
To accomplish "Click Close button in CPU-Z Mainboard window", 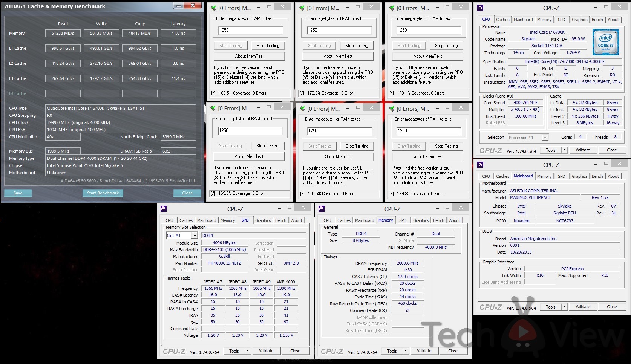I will coord(612,307).
